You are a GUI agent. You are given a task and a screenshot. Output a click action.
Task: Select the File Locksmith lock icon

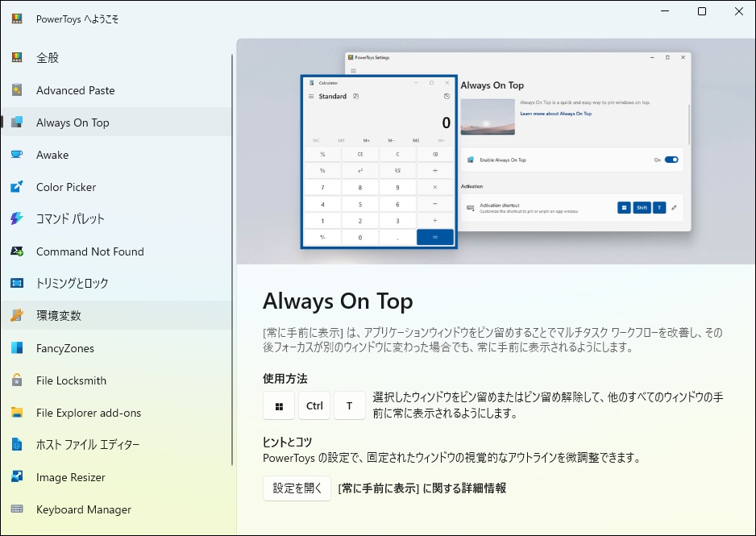[x=18, y=380]
